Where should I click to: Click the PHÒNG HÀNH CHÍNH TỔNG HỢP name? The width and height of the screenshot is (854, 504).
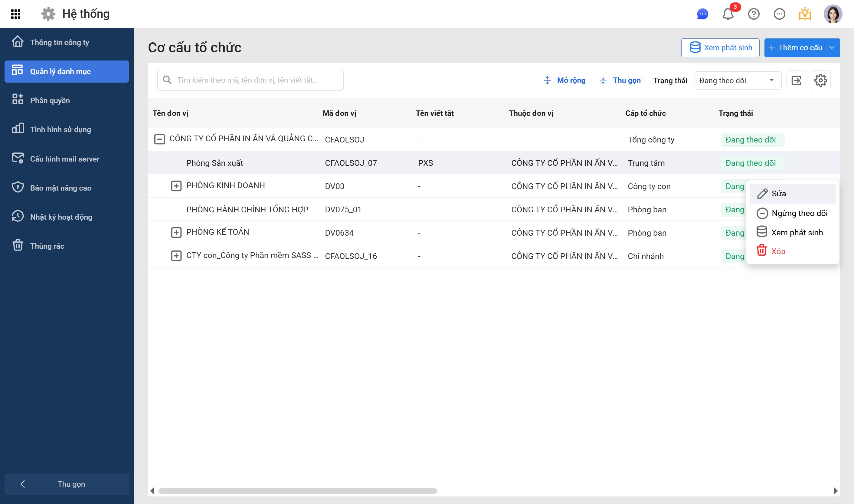tap(247, 210)
